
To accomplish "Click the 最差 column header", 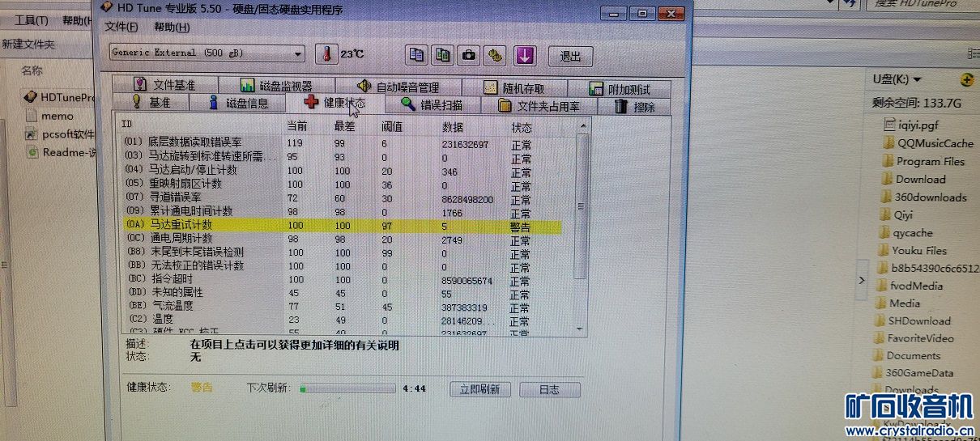I will pos(344,127).
